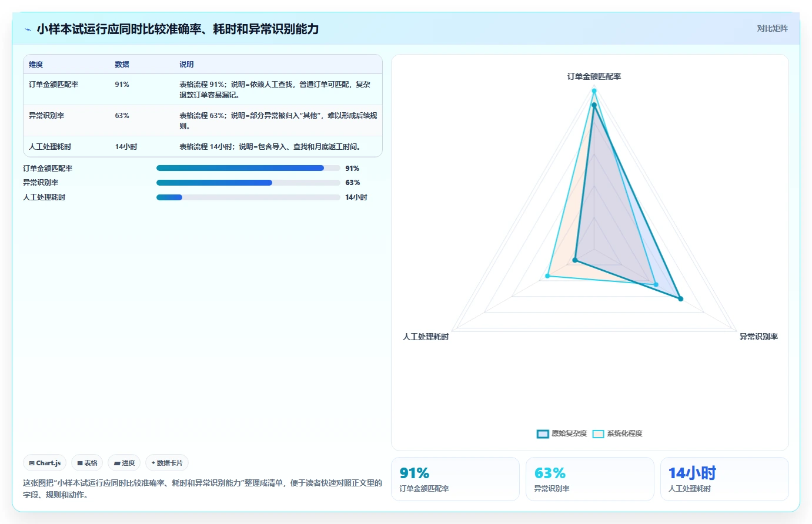Click the 订单金额匹配率 progress row label
812x524 pixels.
pyautogui.click(x=48, y=169)
